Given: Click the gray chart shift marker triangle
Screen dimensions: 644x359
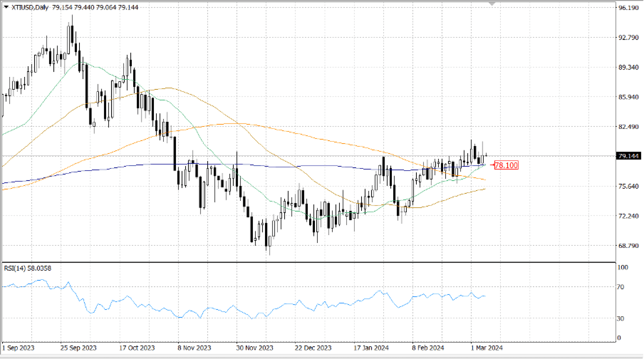Looking at the screenshot, I should pyautogui.click(x=492, y=4).
